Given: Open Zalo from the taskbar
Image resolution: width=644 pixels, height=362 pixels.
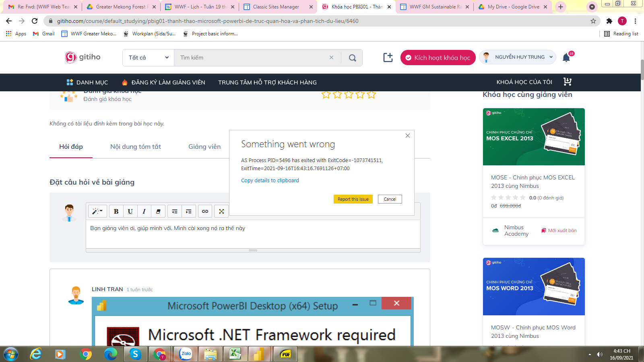Looking at the screenshot, I should point(186,354).
